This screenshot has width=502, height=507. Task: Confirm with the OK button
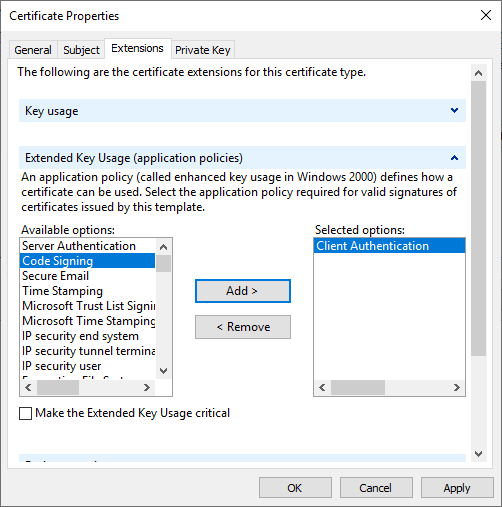(x=295, y=488)
